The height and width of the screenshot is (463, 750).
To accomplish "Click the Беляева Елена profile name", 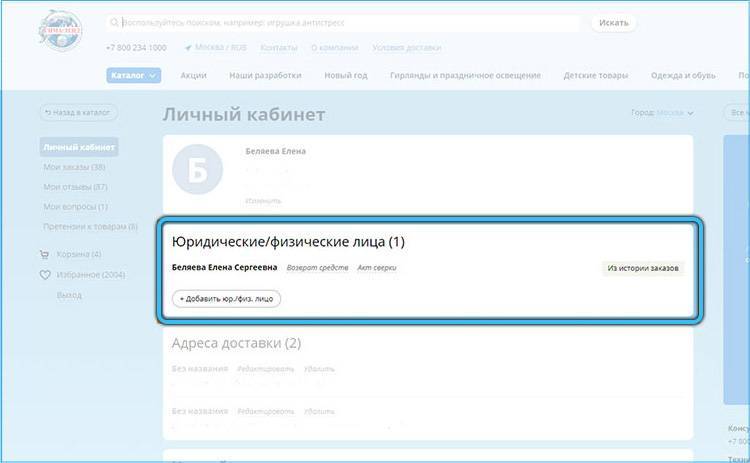I will [276, 151].
